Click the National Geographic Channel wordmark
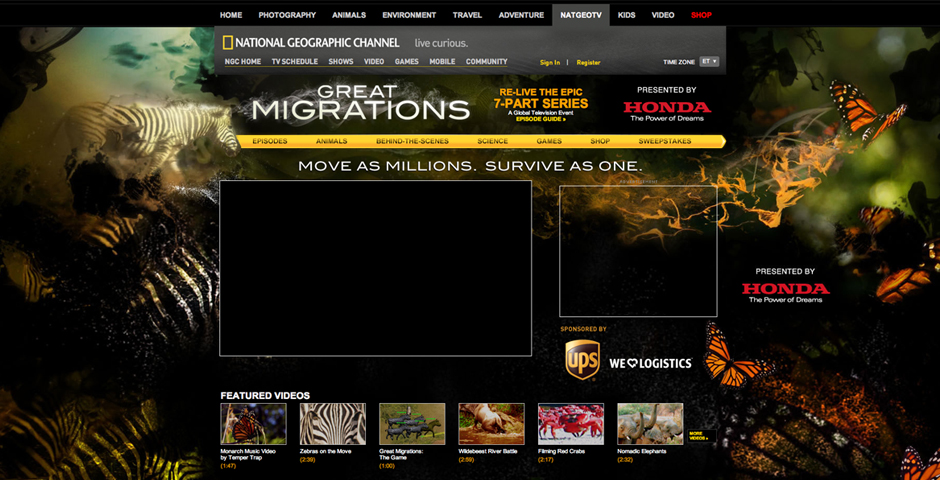This screenshot has height=480, width=940. click(x=317, y=43)
